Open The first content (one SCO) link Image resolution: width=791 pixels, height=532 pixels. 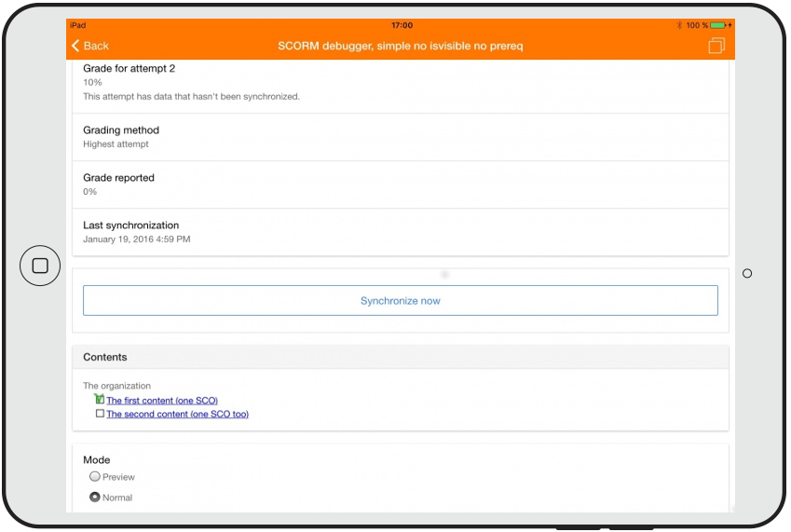[x=162, y=401]
